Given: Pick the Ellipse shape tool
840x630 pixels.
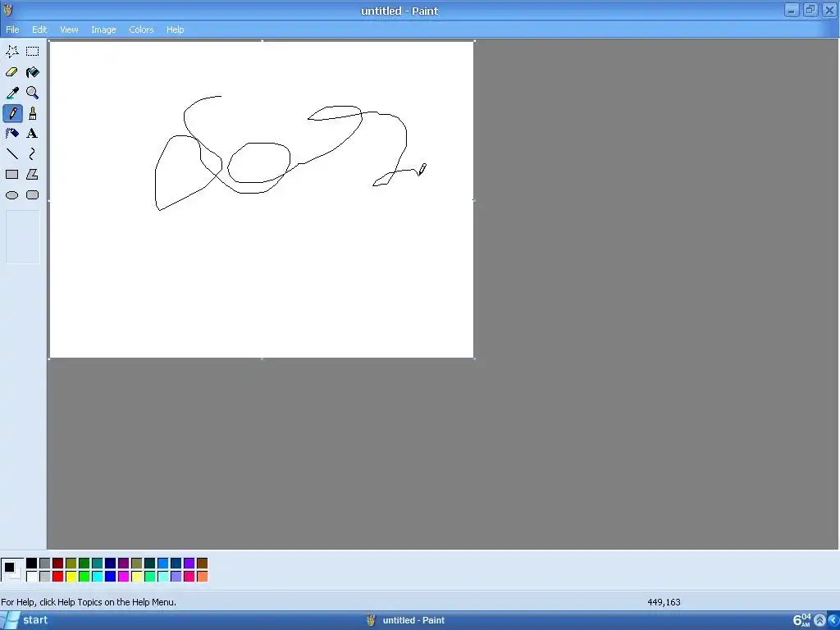Looking at the screenshot, I should click(x=11, y=195).
